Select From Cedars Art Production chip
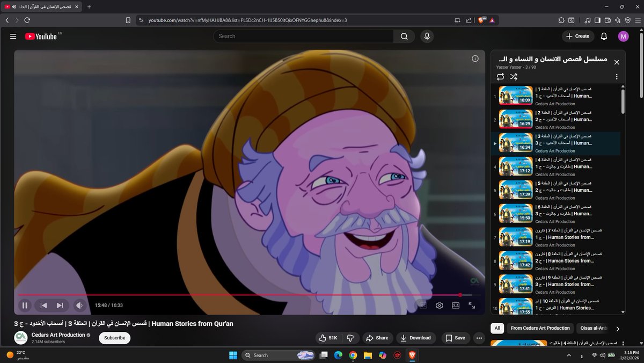Image resolution: width=644 pixels, height=363 pixels. (x=540, y=328)
